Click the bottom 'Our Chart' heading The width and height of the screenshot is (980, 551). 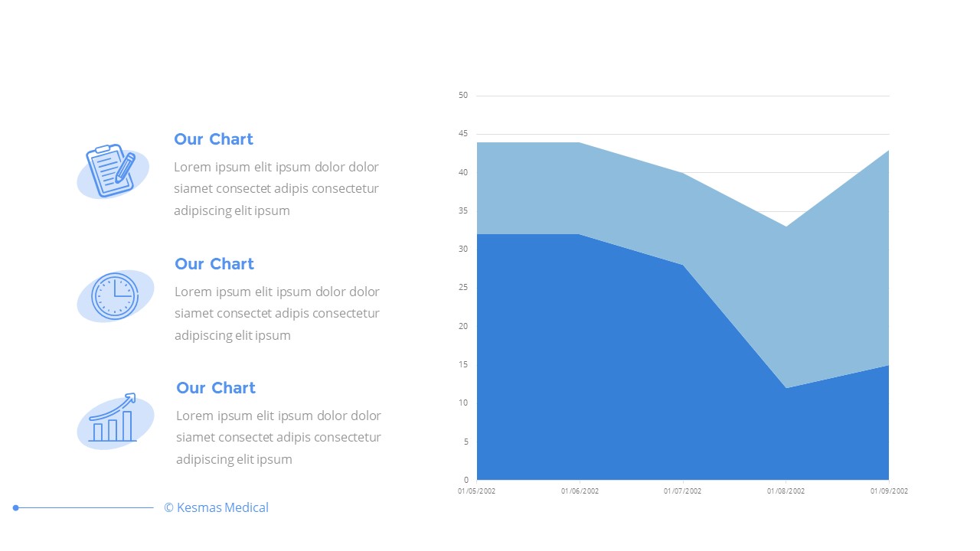215,388
